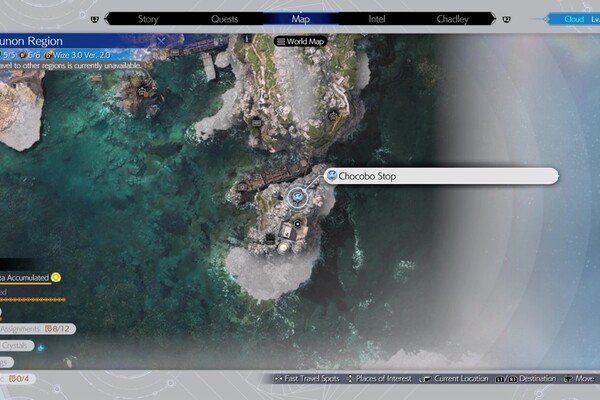Image resolution: width=600 pixels, height=400 pixels.
Task: Click the L1/R1 icon beside Destination
Action: (506, 379)
